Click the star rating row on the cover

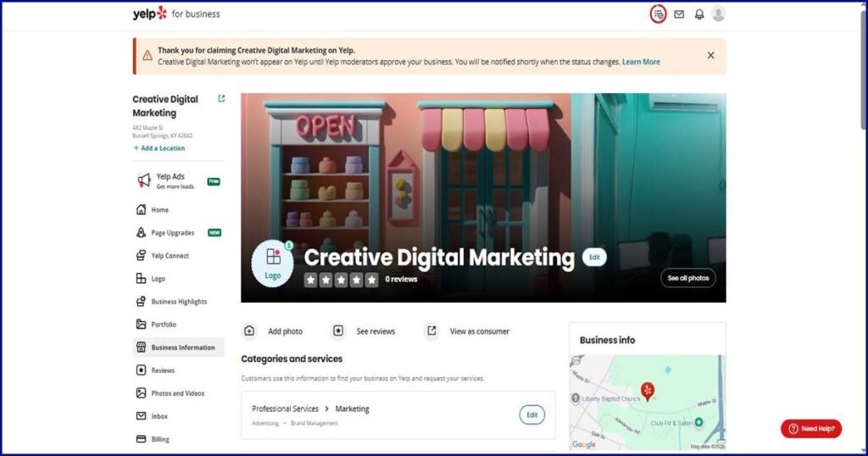[341, 280]
